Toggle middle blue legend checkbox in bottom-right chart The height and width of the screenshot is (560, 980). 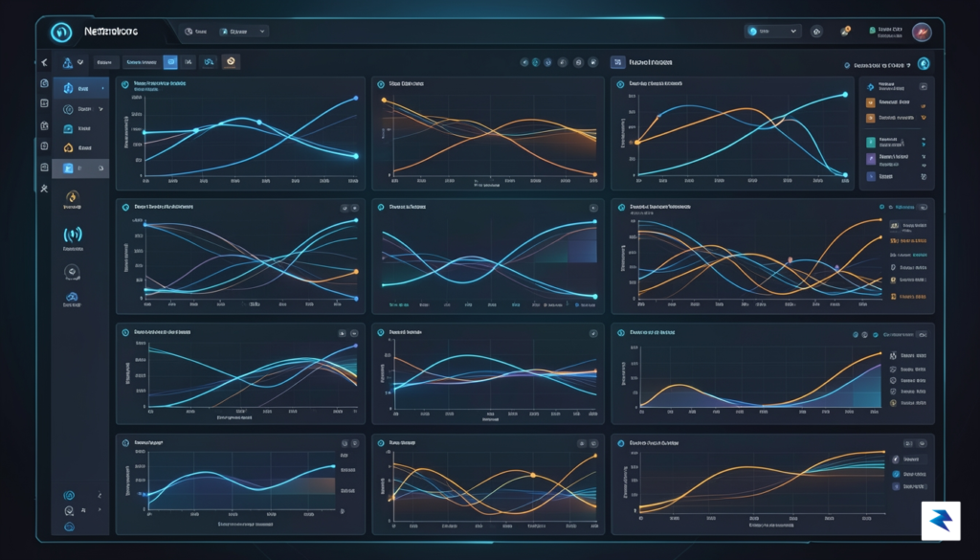(896, 475)
